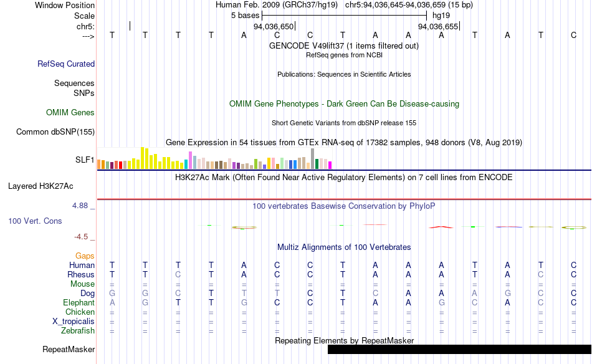Select the Chicken species row label
The height and width of the screenshot is (364, 592).
click(80, 312)
